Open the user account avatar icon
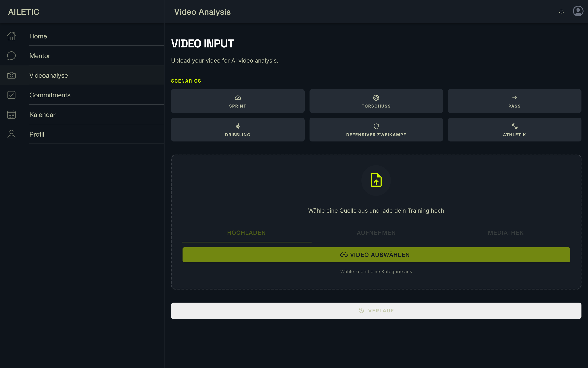588x368 pixels. click(578, 11)
